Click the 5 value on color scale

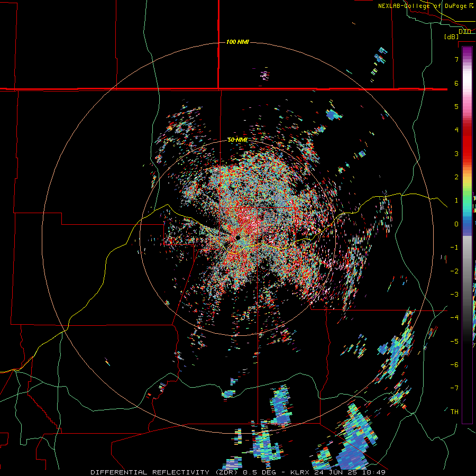[x=456, y=106]
